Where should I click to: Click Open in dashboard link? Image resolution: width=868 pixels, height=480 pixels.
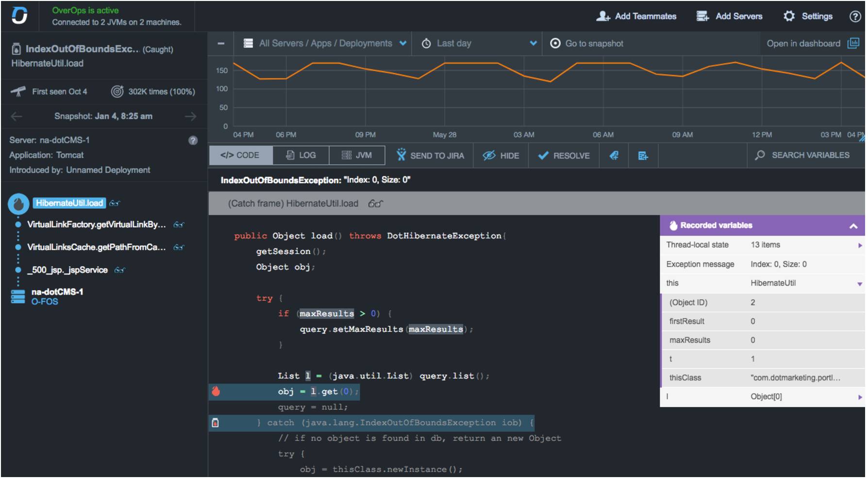click(813, 43)
